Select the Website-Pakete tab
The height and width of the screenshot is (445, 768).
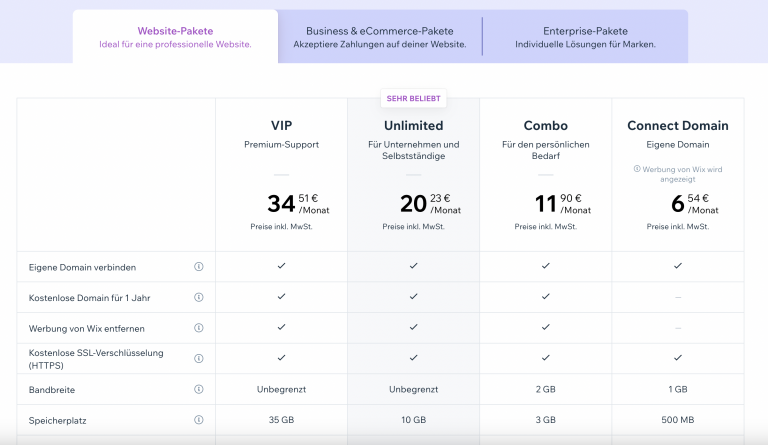click(175, 37)
